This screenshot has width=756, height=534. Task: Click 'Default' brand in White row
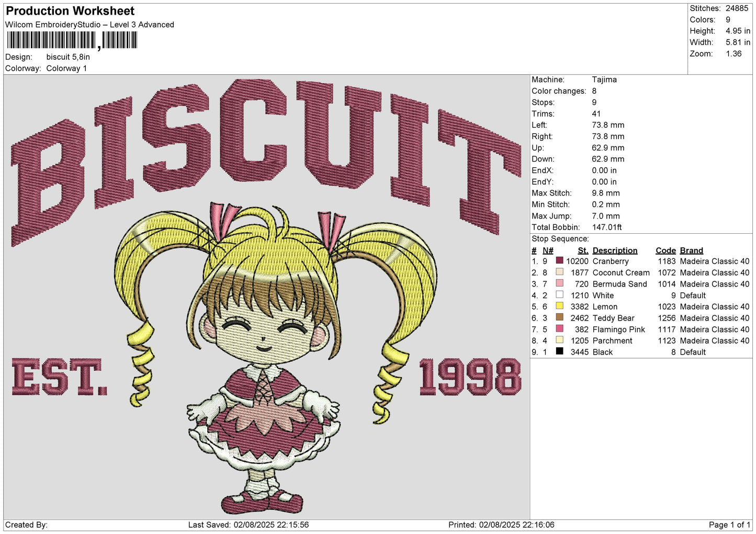click(693, 296)
